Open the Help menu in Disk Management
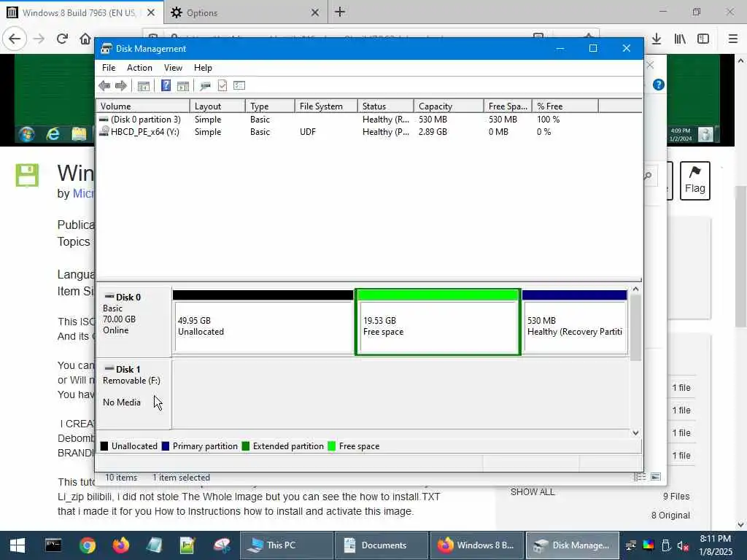 point(203,68)
